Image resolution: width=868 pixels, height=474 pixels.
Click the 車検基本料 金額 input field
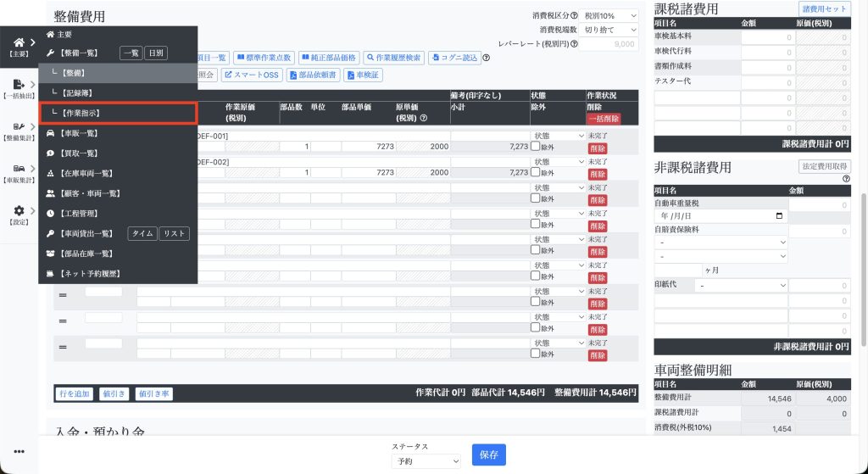coord(768,37)
